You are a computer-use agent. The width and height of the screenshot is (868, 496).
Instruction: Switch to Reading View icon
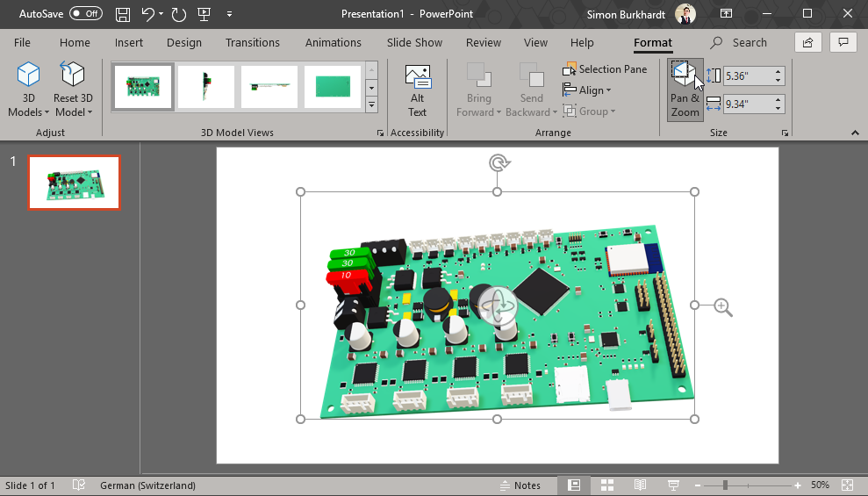coord(640,485)
